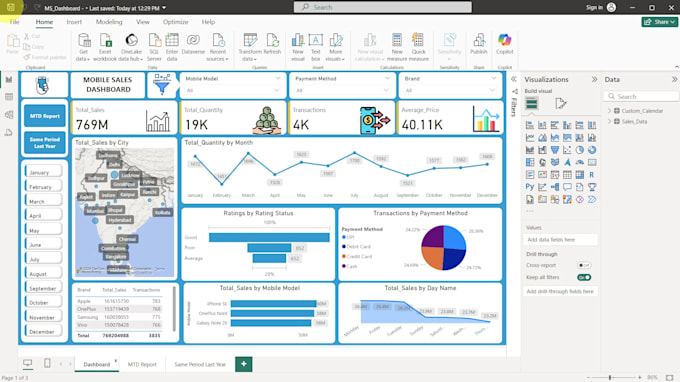Create a New measure
The height and width of the screenshot is (382, 680).
click(x=397, y=47)
